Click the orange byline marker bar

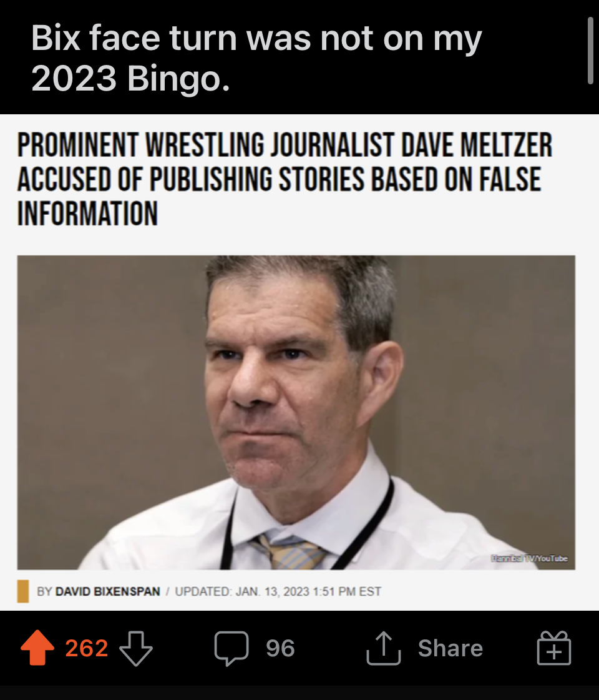23,591
